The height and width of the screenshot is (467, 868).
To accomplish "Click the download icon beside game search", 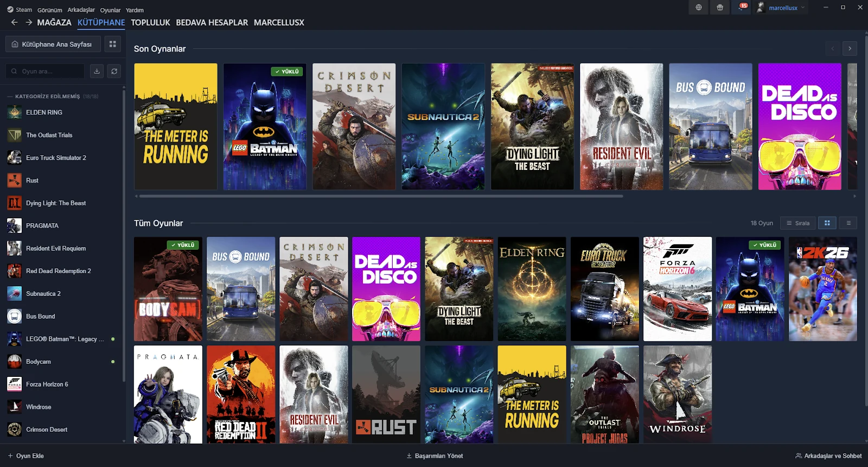I will pos(97,71).
